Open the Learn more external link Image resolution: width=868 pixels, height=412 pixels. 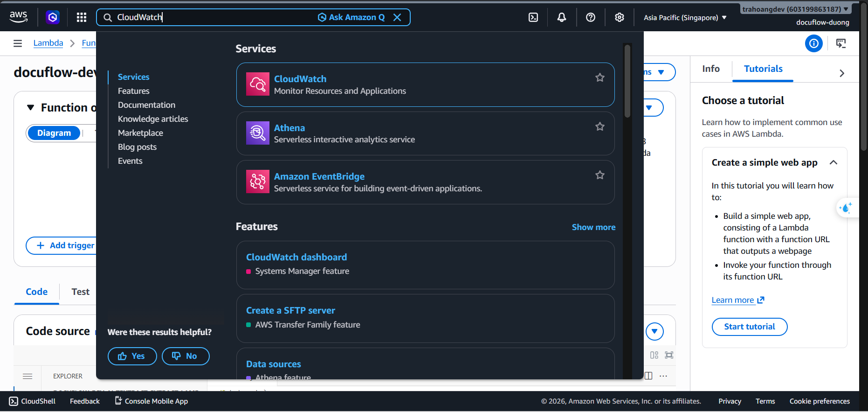point(738,300)
